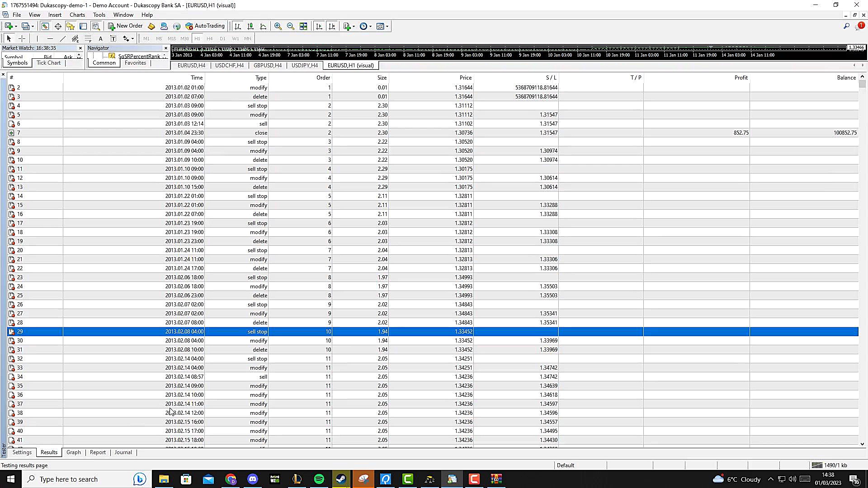The width and height of the screenshot is (868, 488).
Task: Open the search magnifier in the toolbar
Action: (846, 26)
